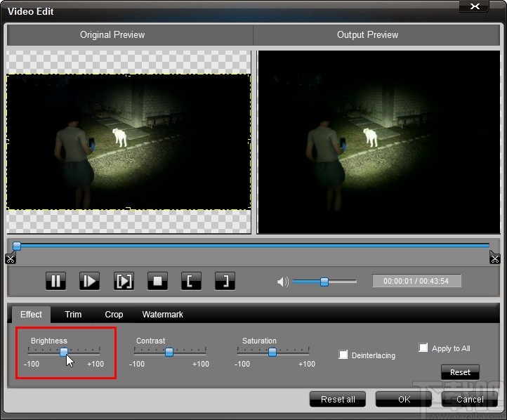Click the left scissors trim marker

click(x=10, y=258)
